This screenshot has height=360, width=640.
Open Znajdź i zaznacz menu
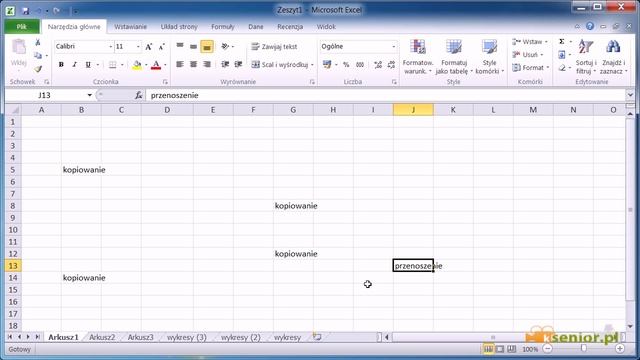tap(613, 57)
